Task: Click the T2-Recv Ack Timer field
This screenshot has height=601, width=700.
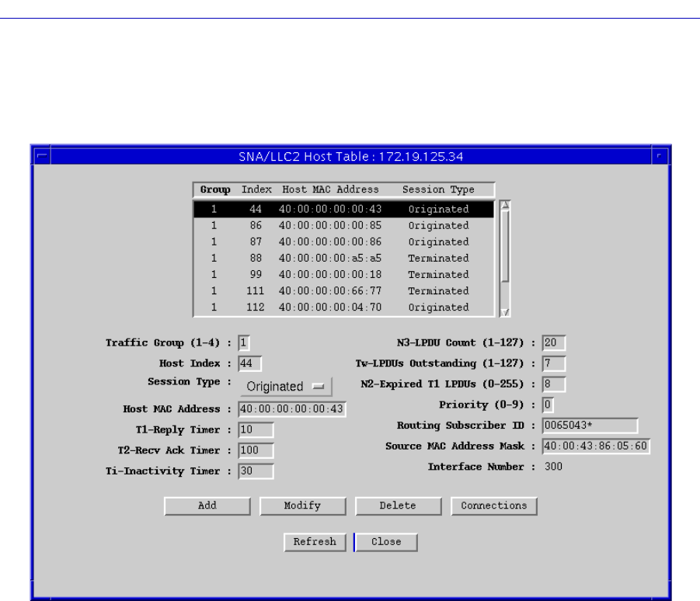Action: [x=256, y=450]
